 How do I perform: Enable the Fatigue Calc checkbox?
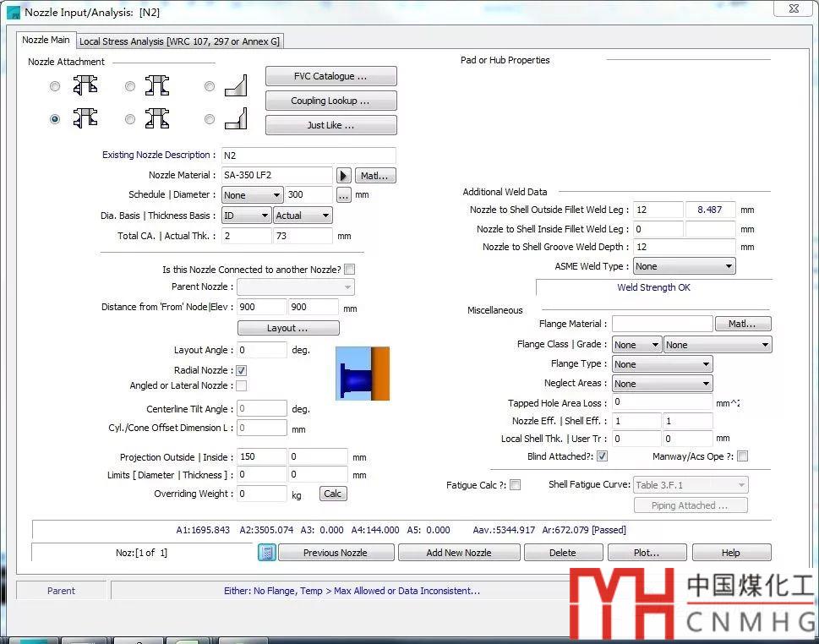(x=515, y=485)
